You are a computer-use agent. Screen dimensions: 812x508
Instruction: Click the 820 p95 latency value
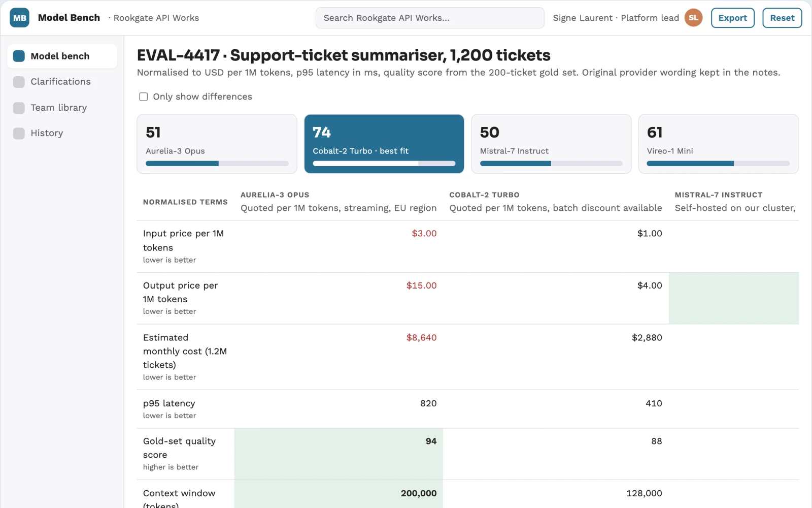click(428, 403)
